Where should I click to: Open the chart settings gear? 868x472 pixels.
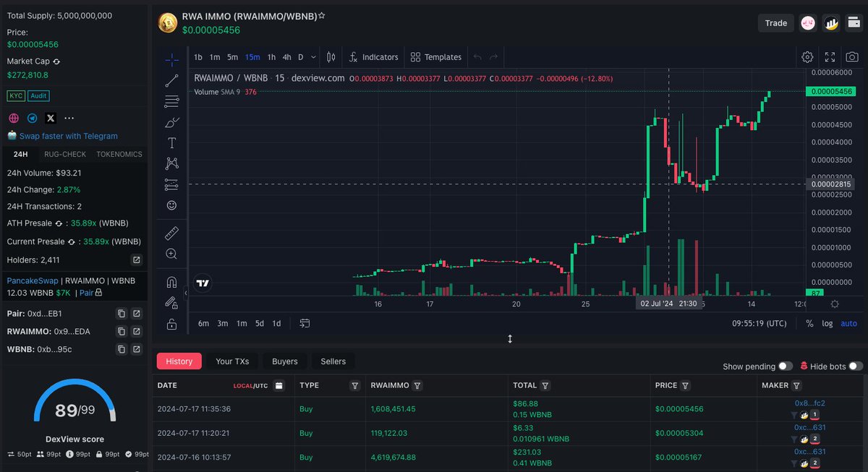pyautogui.click(x=807, y=57)
